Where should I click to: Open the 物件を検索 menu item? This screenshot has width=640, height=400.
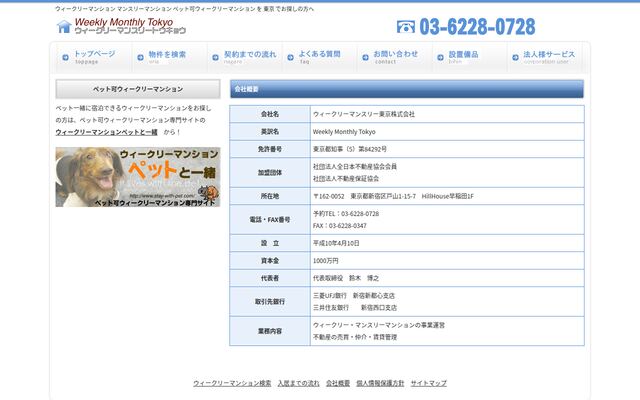click(169, 58)
